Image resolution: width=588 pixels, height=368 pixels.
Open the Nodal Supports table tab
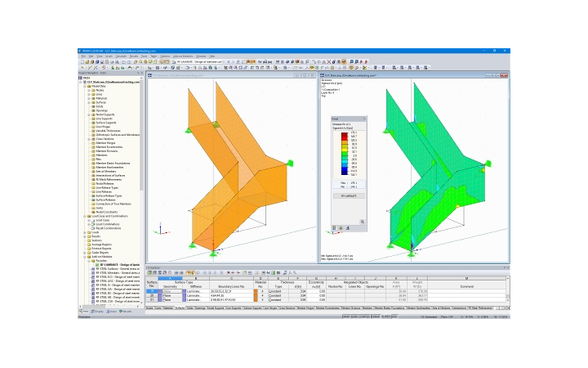(x=216, y=308)
